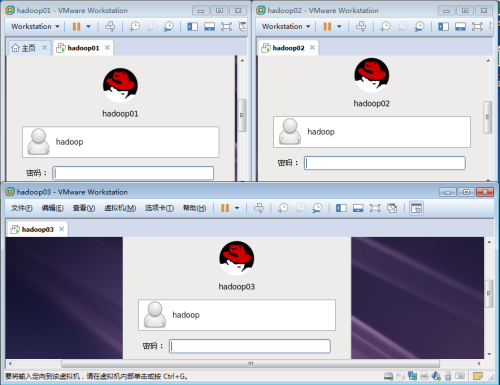
Task: Open snapshot manager in hadoop03 window
Action: click(317, 208)
